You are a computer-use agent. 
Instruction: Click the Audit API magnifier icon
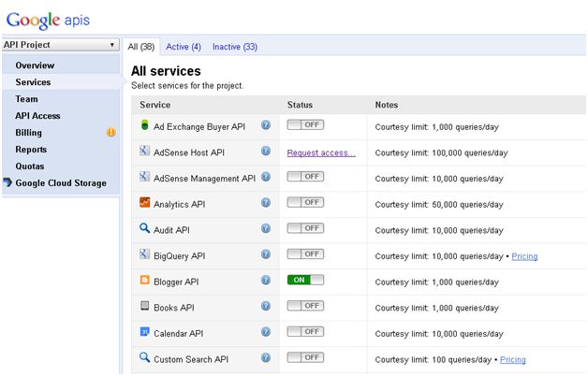pos(144,227)
